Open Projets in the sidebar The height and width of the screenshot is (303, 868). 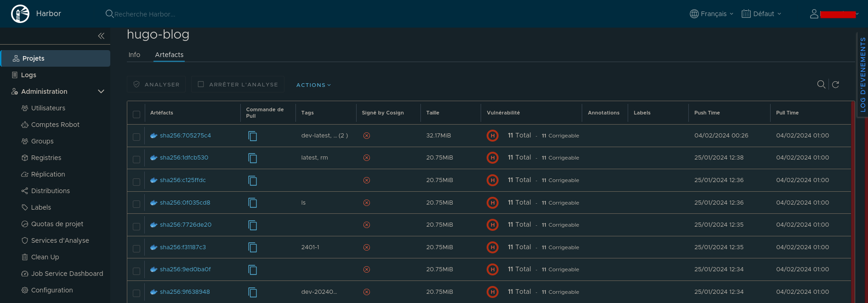click(x=55, y=58)
